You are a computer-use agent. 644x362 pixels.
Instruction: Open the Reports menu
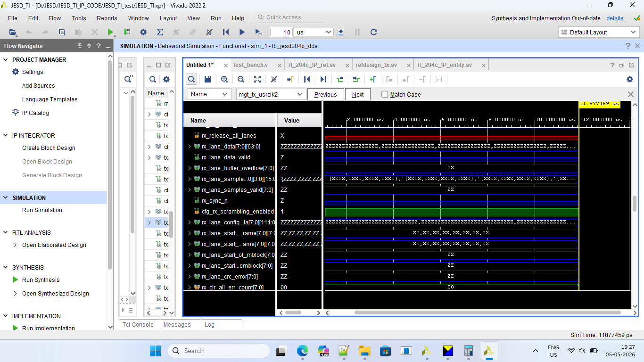point(107,18)
